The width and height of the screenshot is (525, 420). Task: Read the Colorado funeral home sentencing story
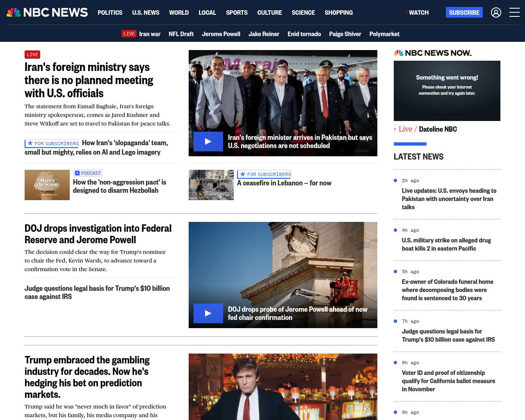click(x=447, y=290)
